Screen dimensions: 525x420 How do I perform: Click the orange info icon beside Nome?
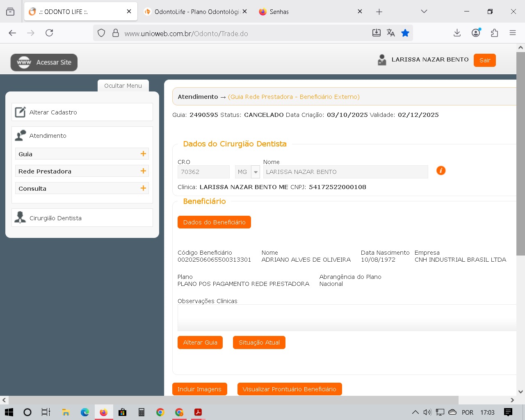coord(441,171)
